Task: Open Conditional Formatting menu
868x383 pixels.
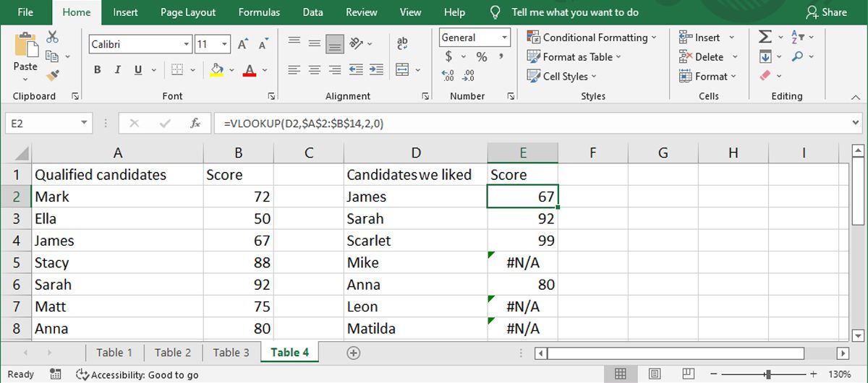Action: (x=592, y=38)
